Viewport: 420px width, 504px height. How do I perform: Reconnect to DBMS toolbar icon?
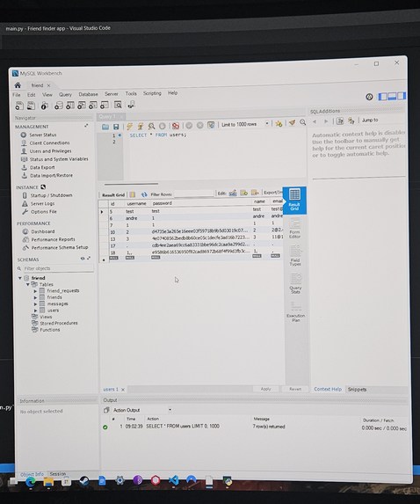(x=131, y=105)
